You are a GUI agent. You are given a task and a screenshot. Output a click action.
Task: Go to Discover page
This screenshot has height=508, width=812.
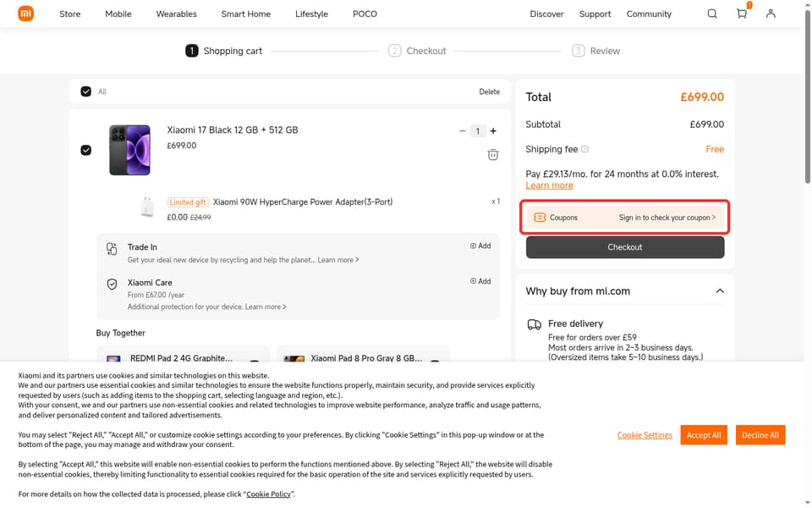tap(546, 14)
